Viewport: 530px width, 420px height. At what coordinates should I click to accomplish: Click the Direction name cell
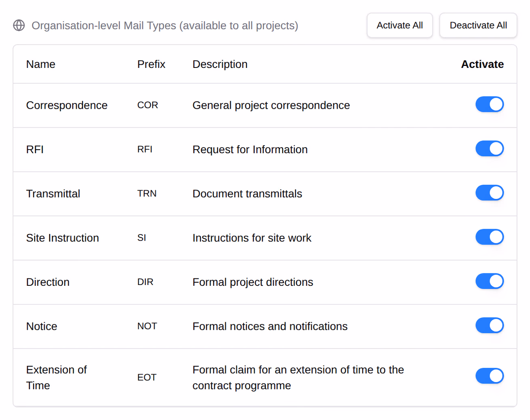[x=48, y=282]
